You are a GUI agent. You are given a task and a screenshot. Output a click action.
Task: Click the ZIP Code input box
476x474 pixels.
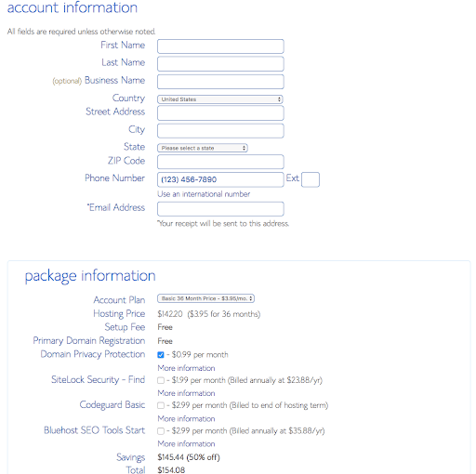[x=220, y=162]
